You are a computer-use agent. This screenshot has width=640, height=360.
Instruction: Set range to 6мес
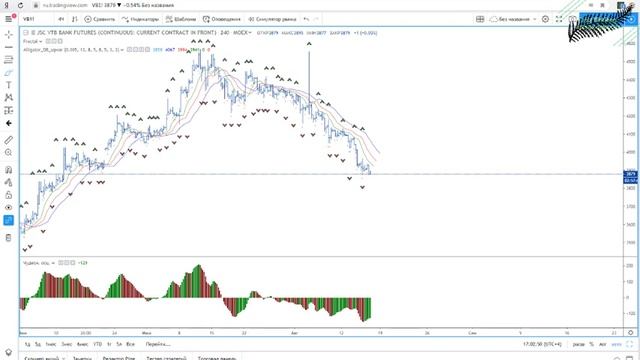82,344
